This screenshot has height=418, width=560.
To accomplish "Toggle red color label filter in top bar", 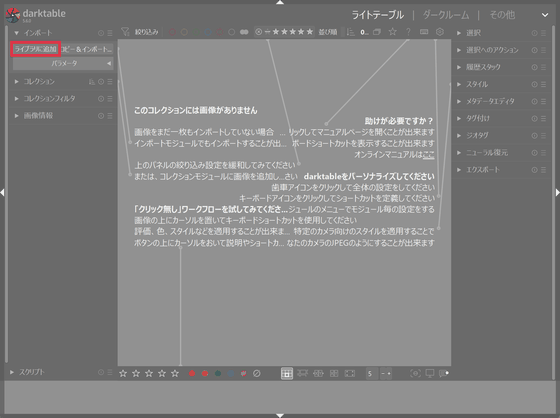I will tap(172, 32).
